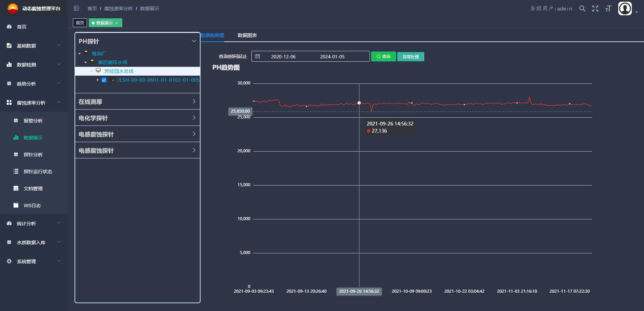
Task: Click the 水质数据入库 icon
Action: (x=9, y=242)
